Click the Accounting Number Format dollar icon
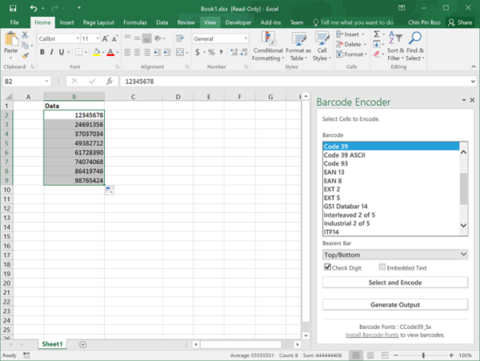480x361 pixels. point(197,52)
